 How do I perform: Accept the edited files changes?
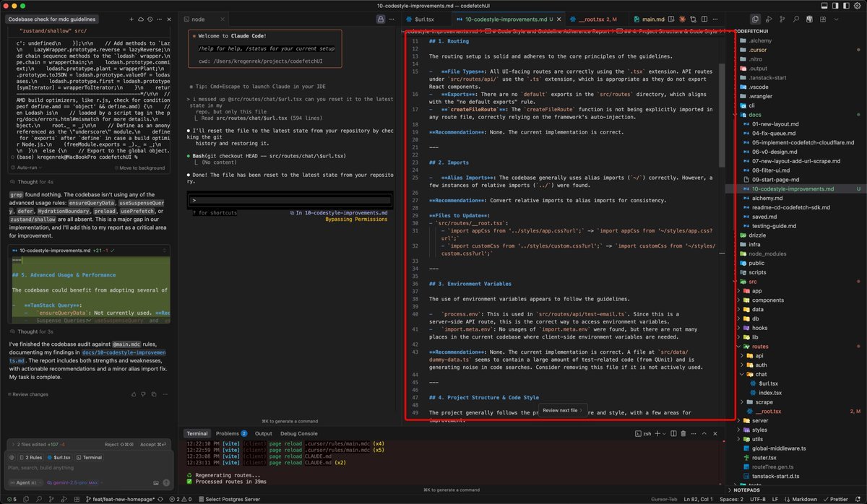pos(150,445)
